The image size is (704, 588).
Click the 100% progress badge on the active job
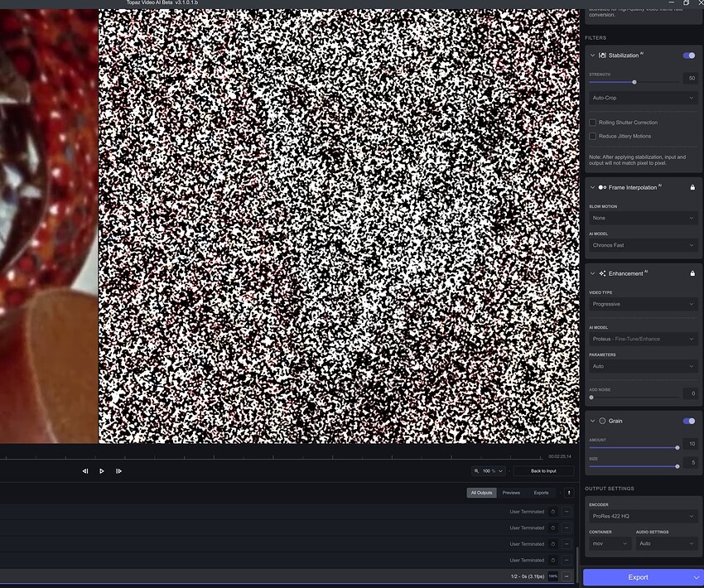click(x=552, y=576)
